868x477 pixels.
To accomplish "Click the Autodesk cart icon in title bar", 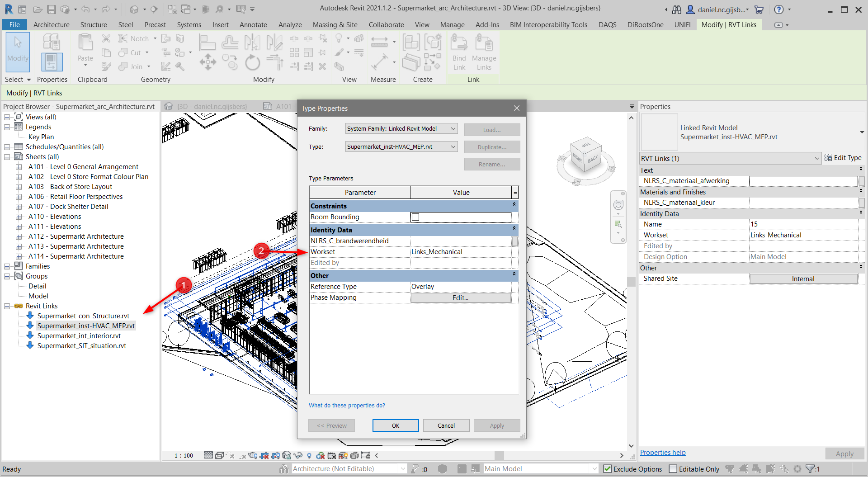I will click(759, 9).
